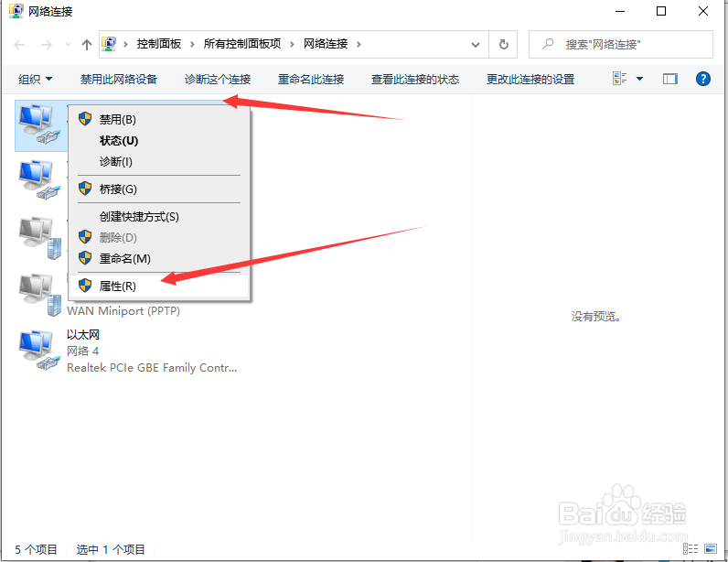The height and width of the screenshot is (562, 728).
Task: Select the highlighted first network adapter icon
Action: tap(40, 124)
